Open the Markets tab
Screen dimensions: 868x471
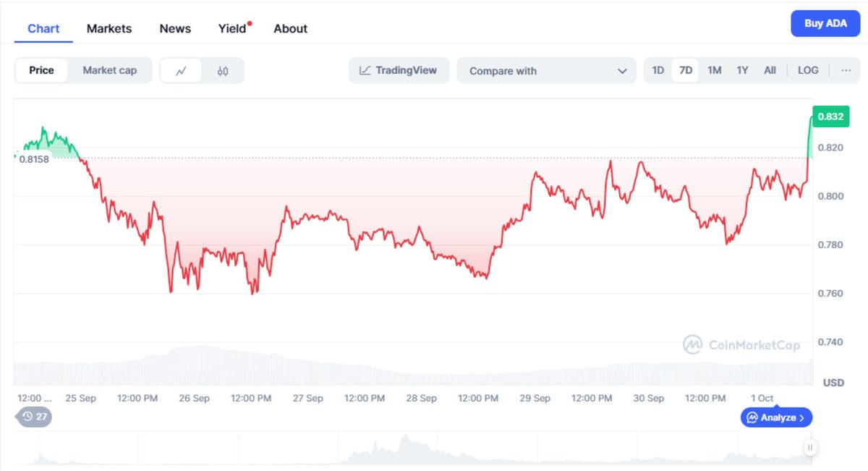click(109, 29)
